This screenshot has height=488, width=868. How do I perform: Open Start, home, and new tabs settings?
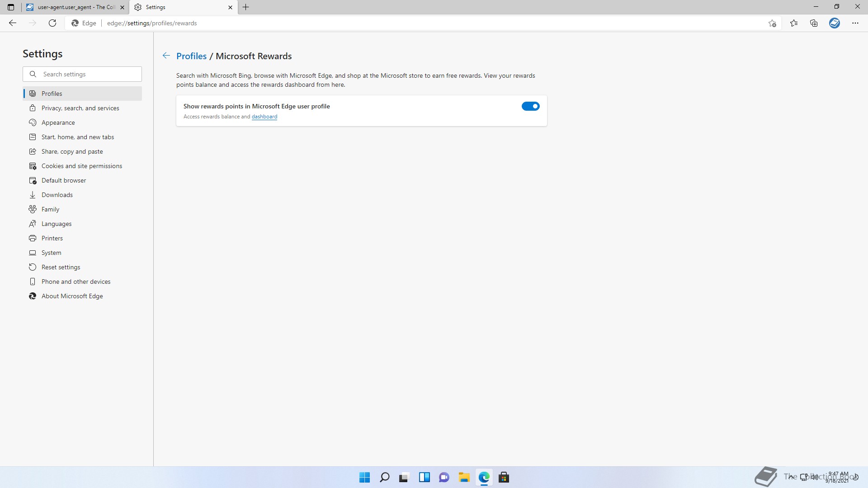pyautogui.click(x=82, y=137)
